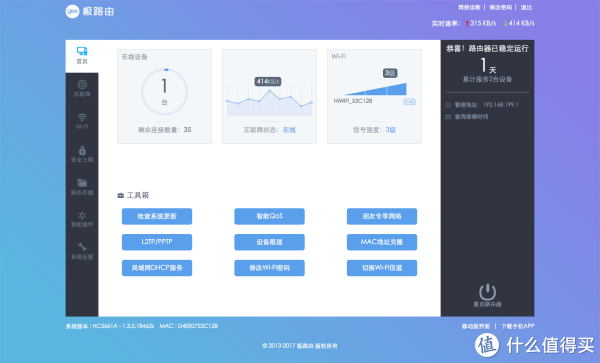Click the 极路由 logo at top left
Screen dimensions: 600x363
click(90, 11)
